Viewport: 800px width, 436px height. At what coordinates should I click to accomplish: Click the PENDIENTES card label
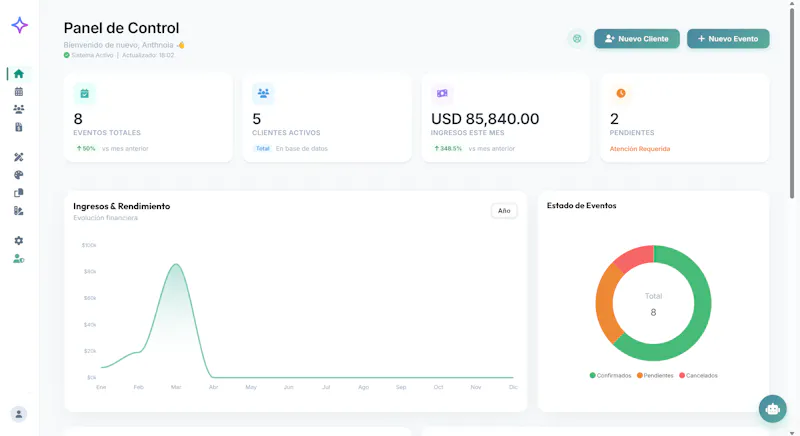click(632, 133)
